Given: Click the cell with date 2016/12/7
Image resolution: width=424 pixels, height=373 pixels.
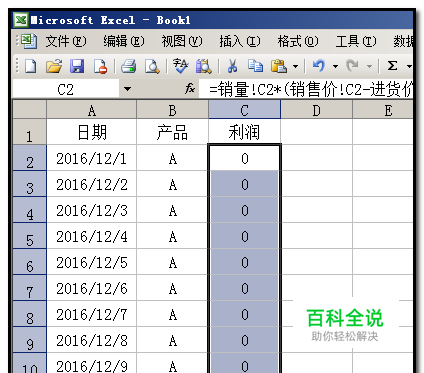Looking at the screenshot, I should pyautogui.click(x=92, y=314).
